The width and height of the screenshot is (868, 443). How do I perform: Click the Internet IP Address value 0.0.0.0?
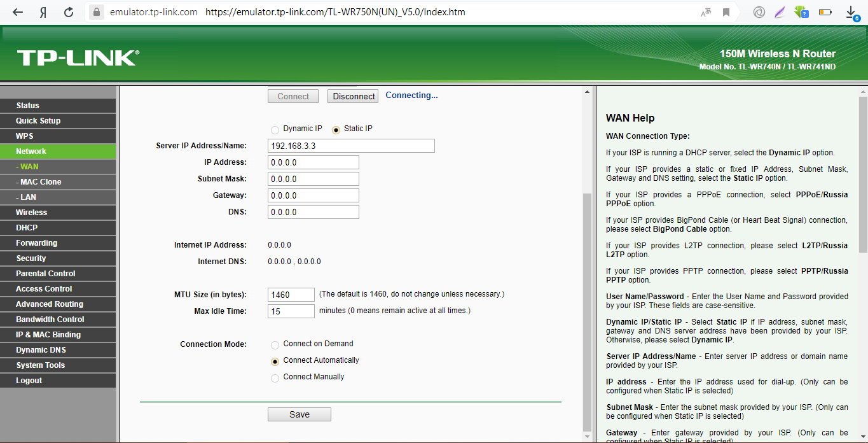pyautogui.click(x=279, y=245)
